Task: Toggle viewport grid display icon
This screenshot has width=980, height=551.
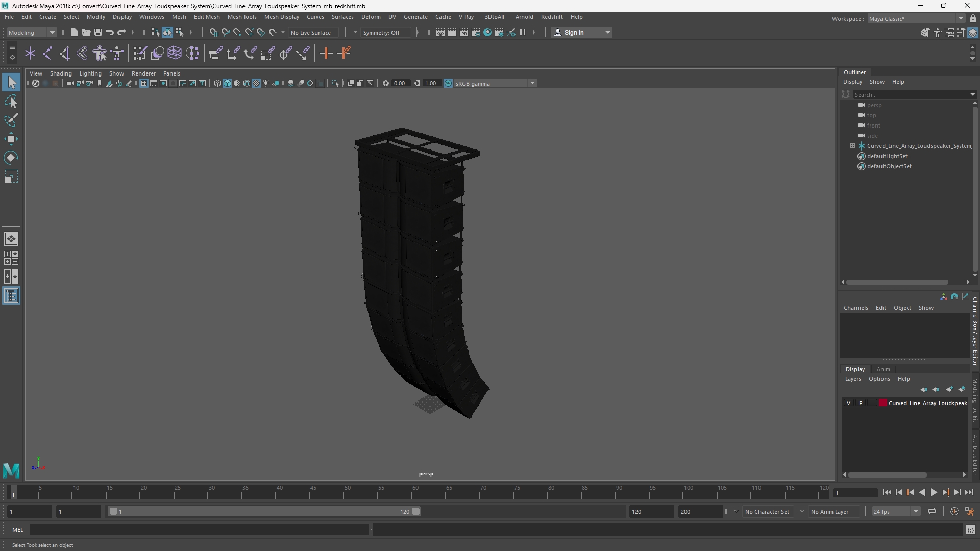Action: (x=144, y=83)
